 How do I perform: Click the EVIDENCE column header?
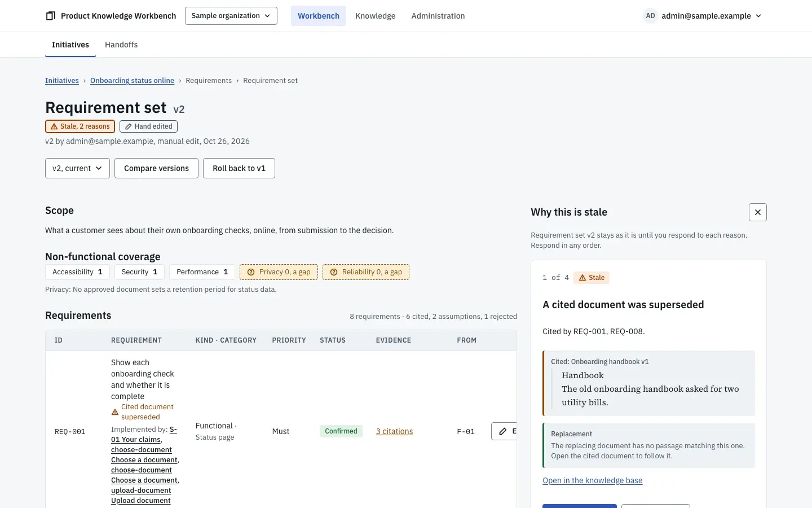pyautogui.click(x=394, y=340)
